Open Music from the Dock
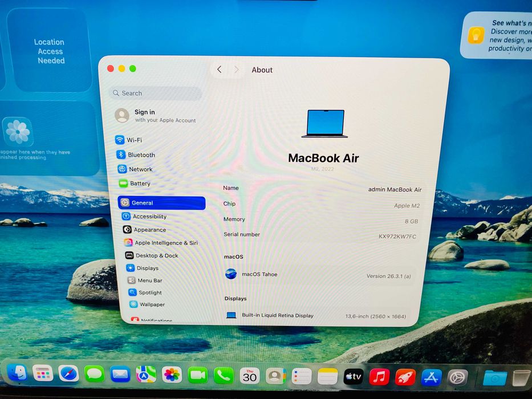This screenshot has height=399, width=532. coord(379,377)
